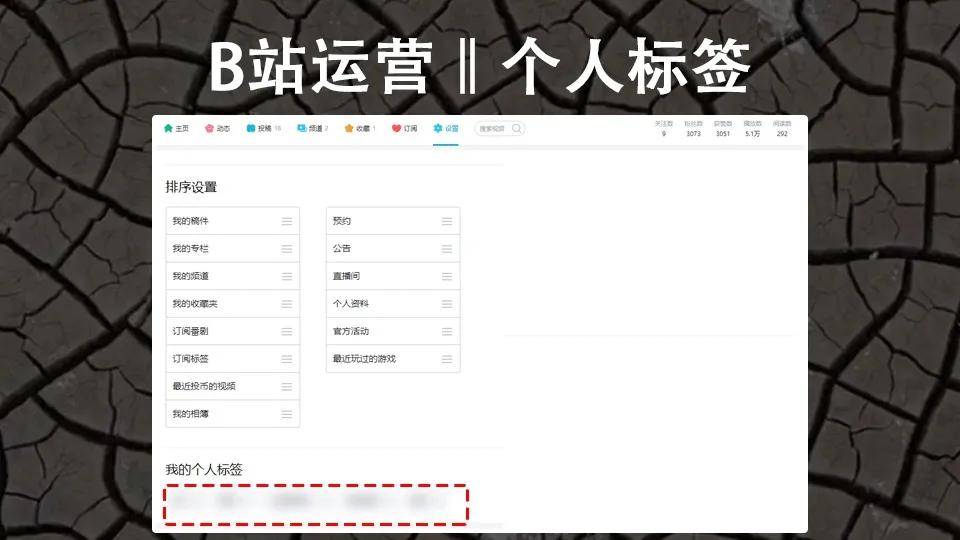Click the 频道 channel icon
Image resolution: width=960 pixels, height=540 pixels.
302,128
